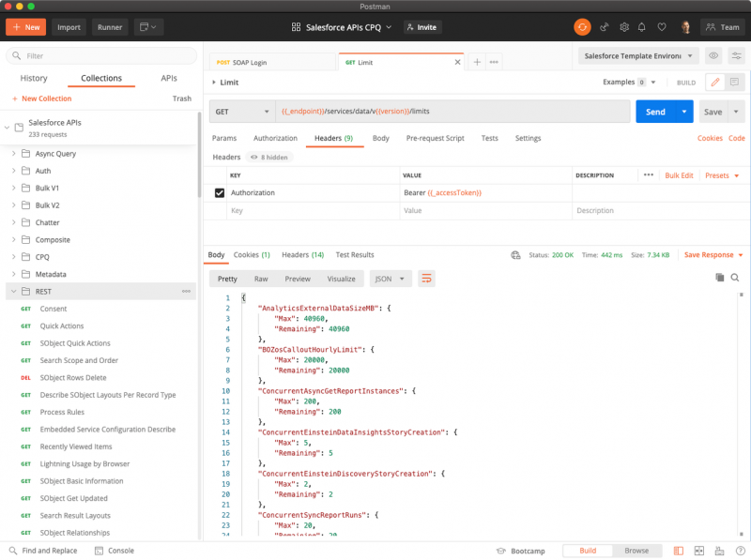Open the Save Response dropdown

(713, 255)
